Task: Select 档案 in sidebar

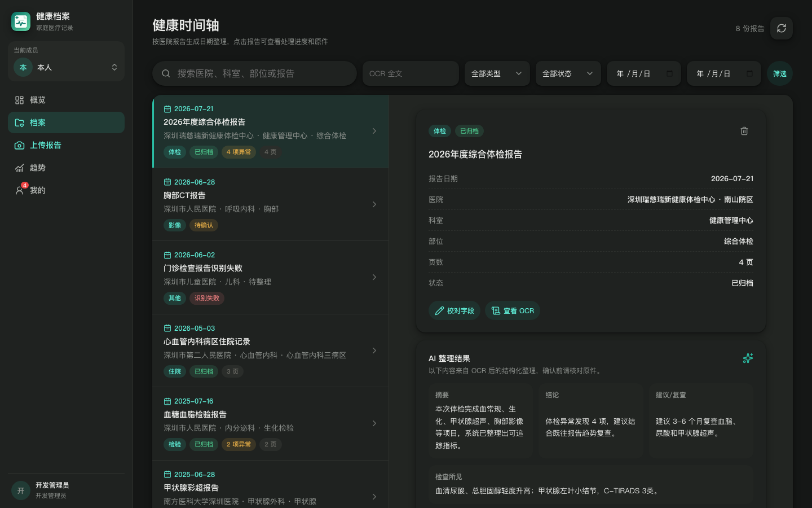Action: 67,122
